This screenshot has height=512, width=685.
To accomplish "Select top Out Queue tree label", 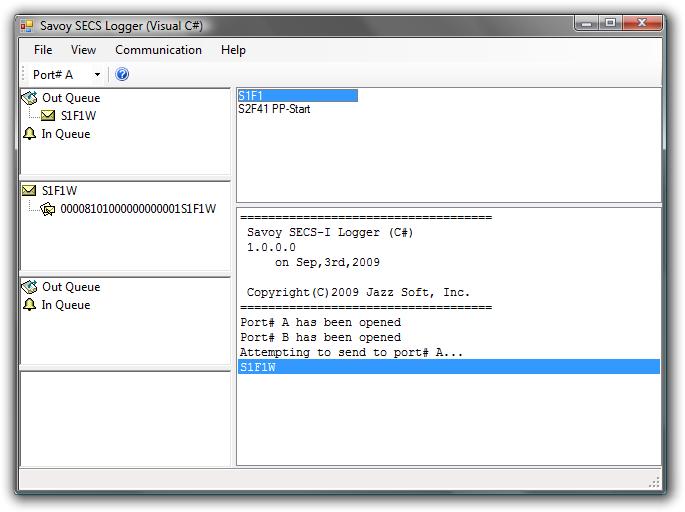I will (x=71, y=98).
